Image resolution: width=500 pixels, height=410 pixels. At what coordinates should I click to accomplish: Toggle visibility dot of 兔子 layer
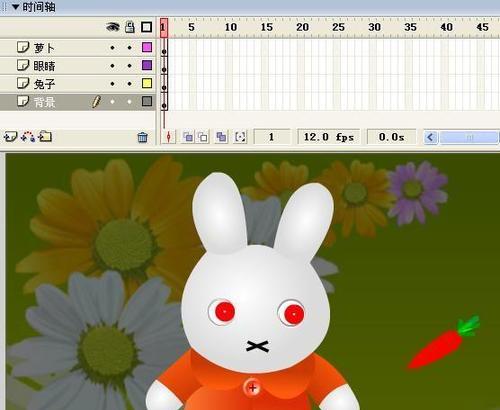113,84
